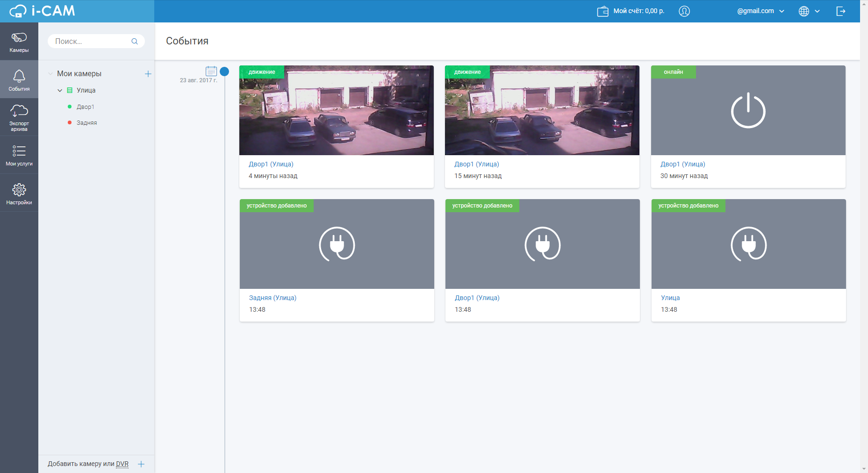Add a group with the plus beside Мои камеры
The width and height of the screenshot is (868, 473).
pyautogui.click(x=148, y=74)
